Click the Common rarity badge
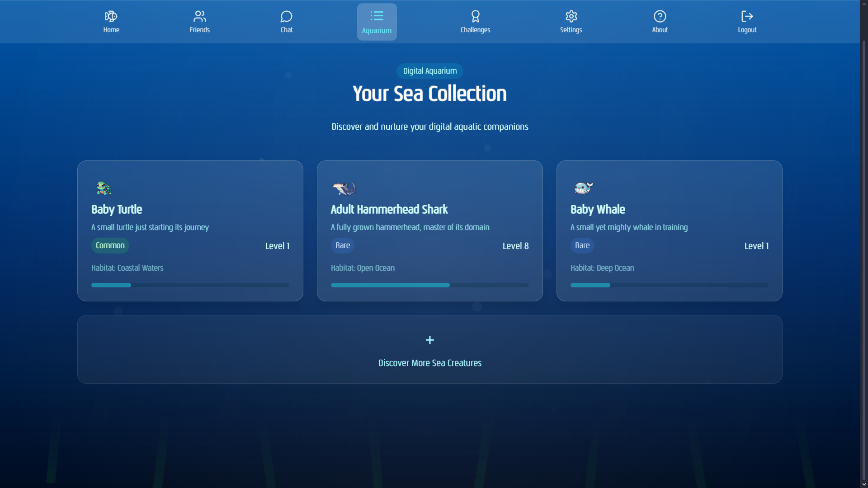 tap(110, 245)
